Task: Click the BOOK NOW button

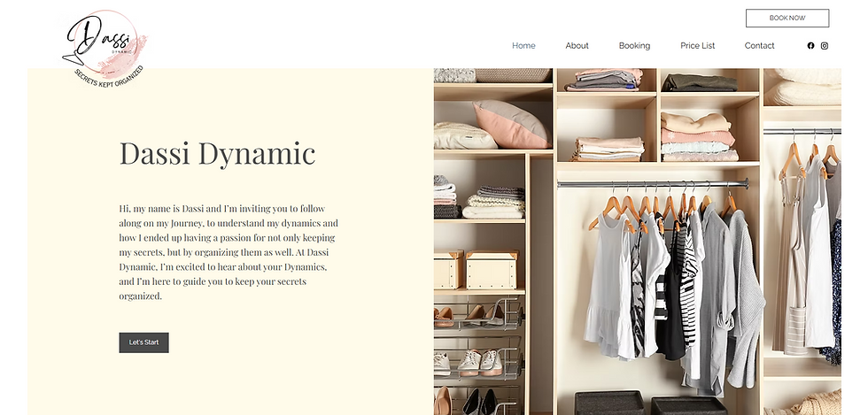Action: [x=787, y=19]
